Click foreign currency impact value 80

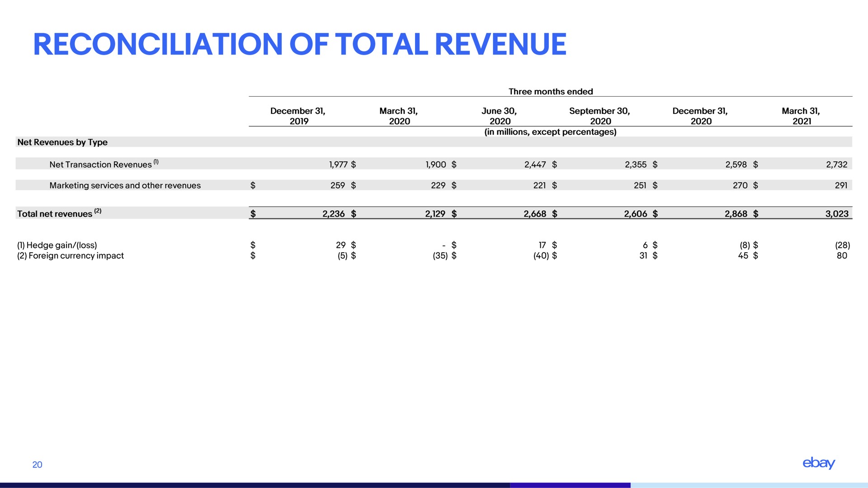[842, 256]
